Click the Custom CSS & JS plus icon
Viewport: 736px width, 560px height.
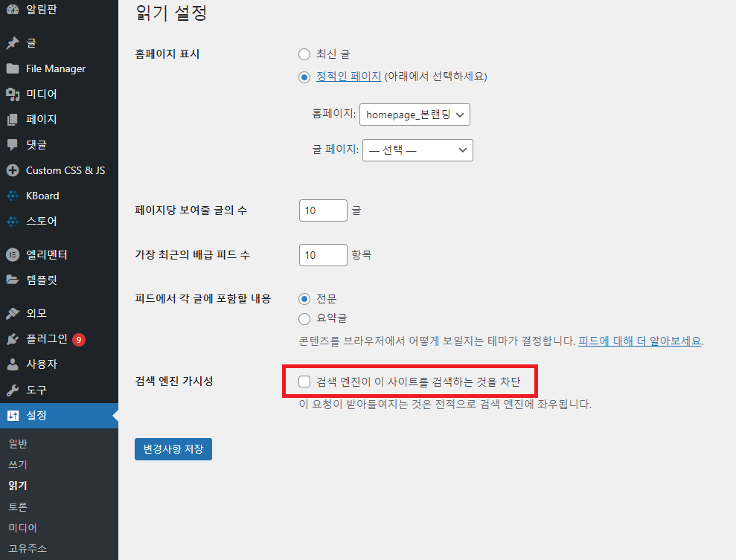(x=13, y=170)
